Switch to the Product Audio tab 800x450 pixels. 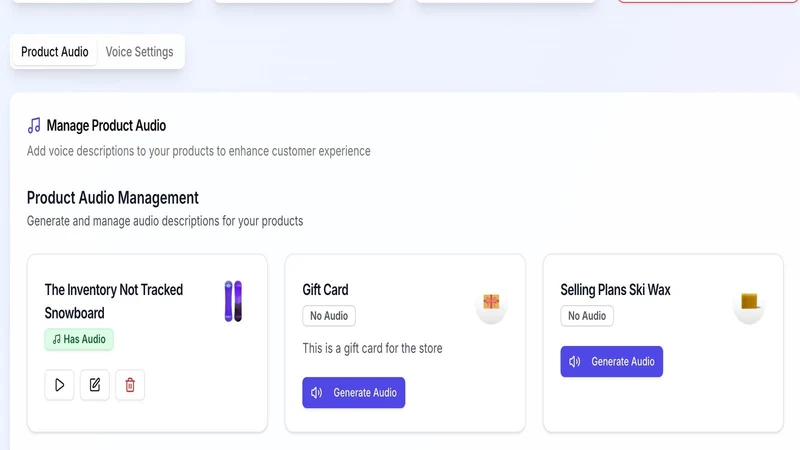pyautogui.click(x=55, y=52)
